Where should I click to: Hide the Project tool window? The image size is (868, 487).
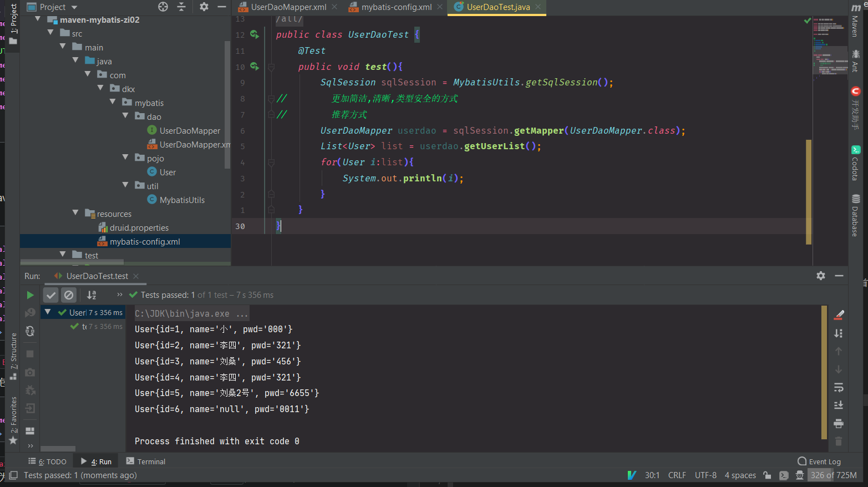tap(222, 7)
